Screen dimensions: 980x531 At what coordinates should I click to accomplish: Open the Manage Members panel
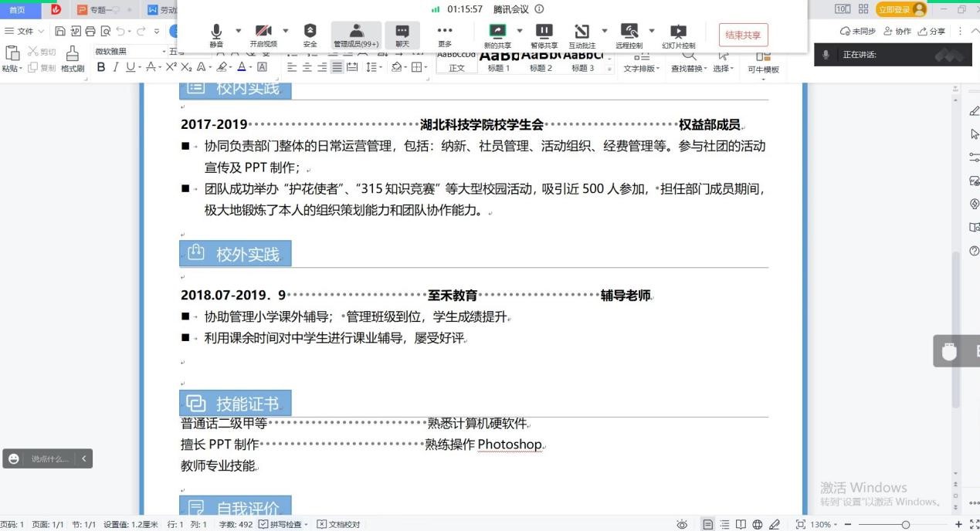(x=356, y=34)
